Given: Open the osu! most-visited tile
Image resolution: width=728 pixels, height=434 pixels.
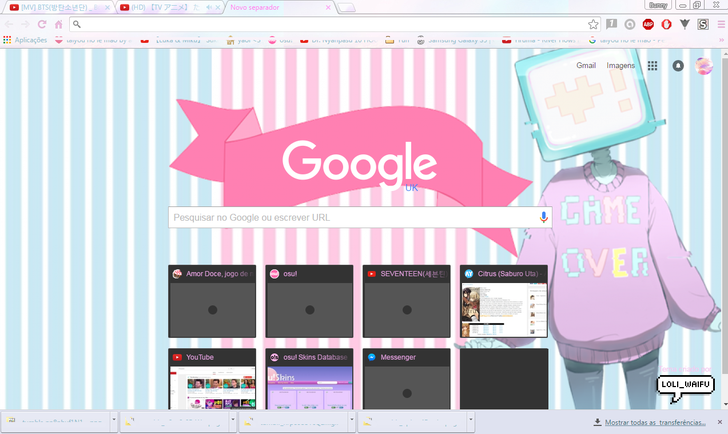Looking at the screenshot, I should (x=309, y=301).
